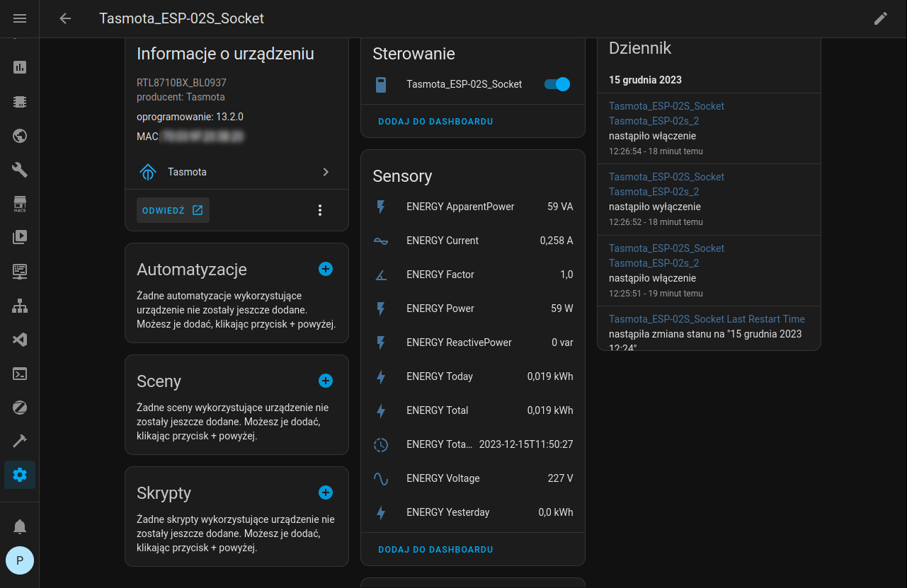The width and height of the screenshot is (907, 588).
Task: Open the Tasmota integration row
Action: [x=236, y=172]
